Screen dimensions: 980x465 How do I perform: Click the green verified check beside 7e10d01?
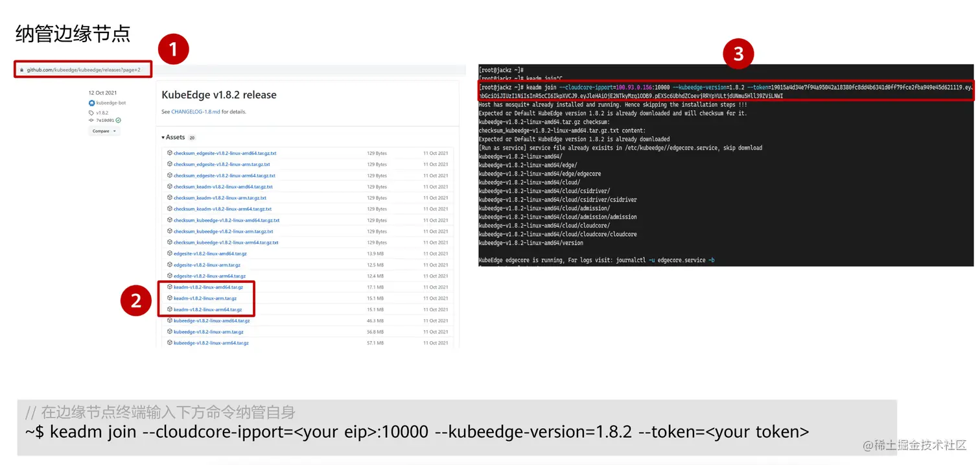point(118,120)
